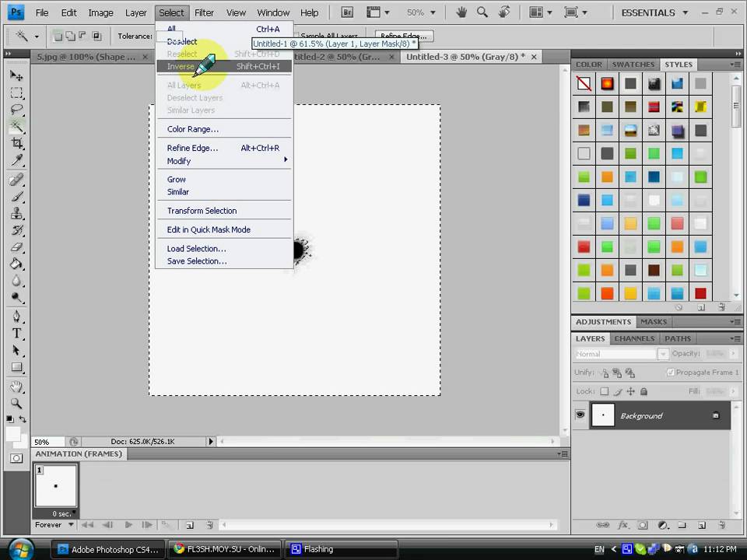Open Screen Mode dropdown
Screen dimensions: 747x560
[x=576, y=12]
